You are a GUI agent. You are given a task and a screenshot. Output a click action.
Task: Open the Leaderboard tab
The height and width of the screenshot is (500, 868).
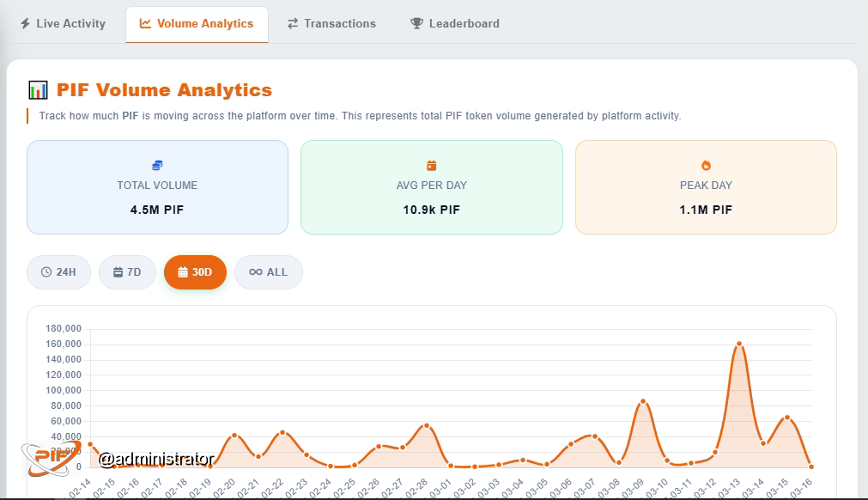pyautogui.click(x=455, y=24)
